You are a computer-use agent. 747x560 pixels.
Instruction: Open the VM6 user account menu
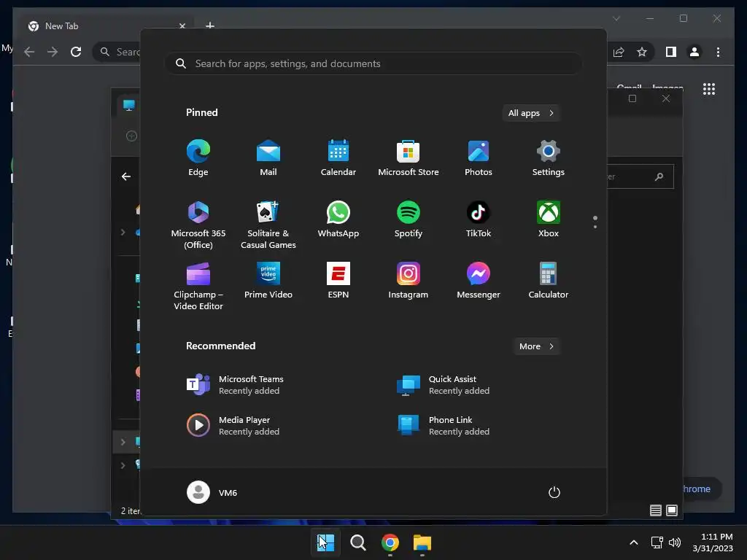212,492
